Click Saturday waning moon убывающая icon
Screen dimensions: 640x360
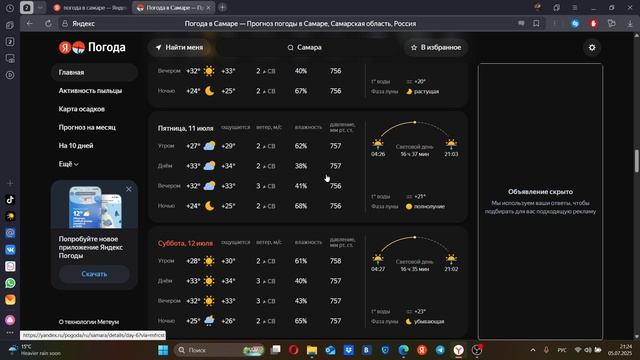[409, 322]
